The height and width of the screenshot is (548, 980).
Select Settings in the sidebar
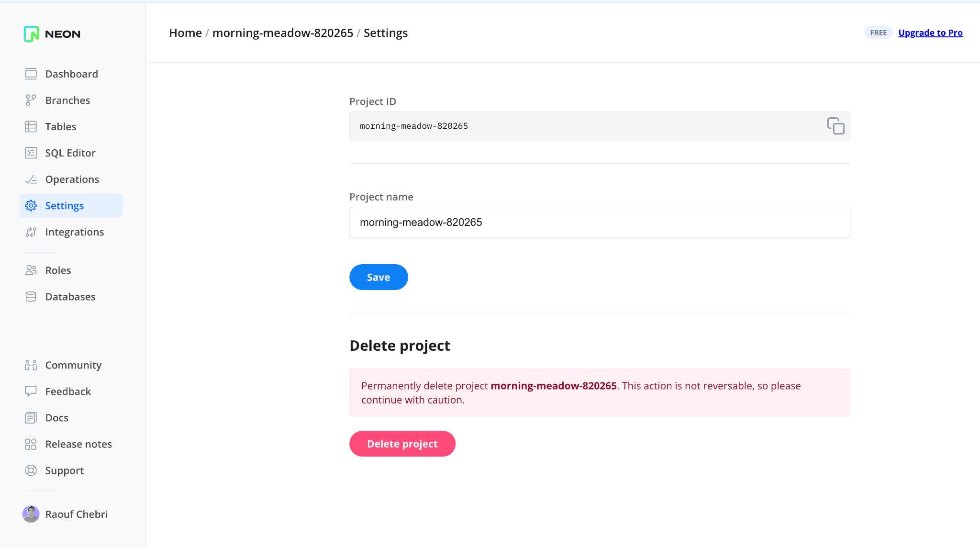tap(65, 206)
